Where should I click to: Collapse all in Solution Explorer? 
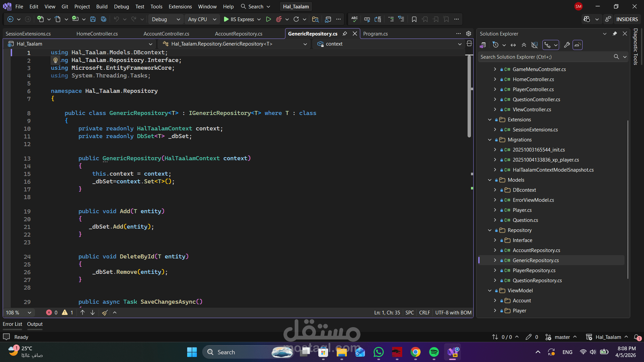click(x=524, y=45)
